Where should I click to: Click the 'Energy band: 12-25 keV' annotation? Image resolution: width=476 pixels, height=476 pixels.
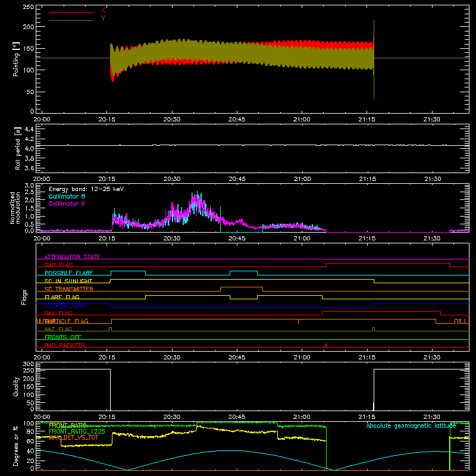pyautogui.click(x=86, y=189)
